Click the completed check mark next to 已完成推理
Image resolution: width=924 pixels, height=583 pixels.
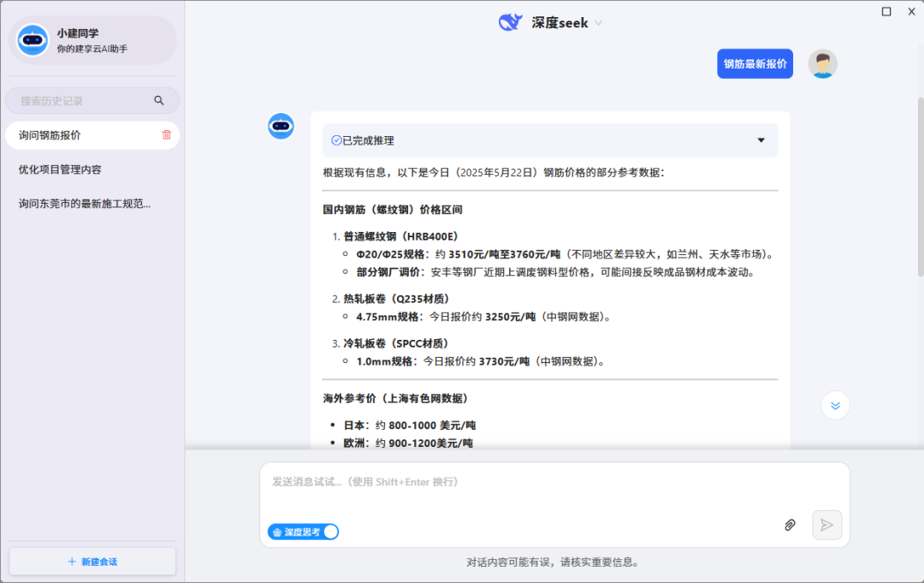click(336, 140)
